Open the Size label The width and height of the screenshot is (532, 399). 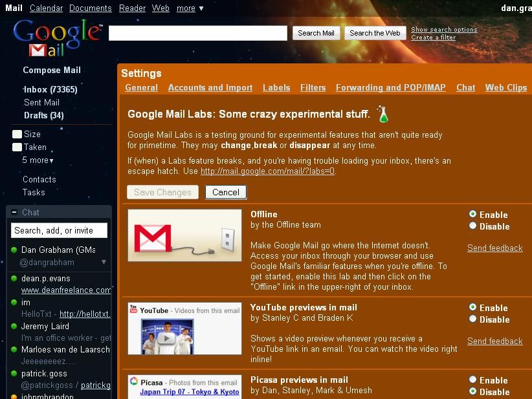point(32,135)
